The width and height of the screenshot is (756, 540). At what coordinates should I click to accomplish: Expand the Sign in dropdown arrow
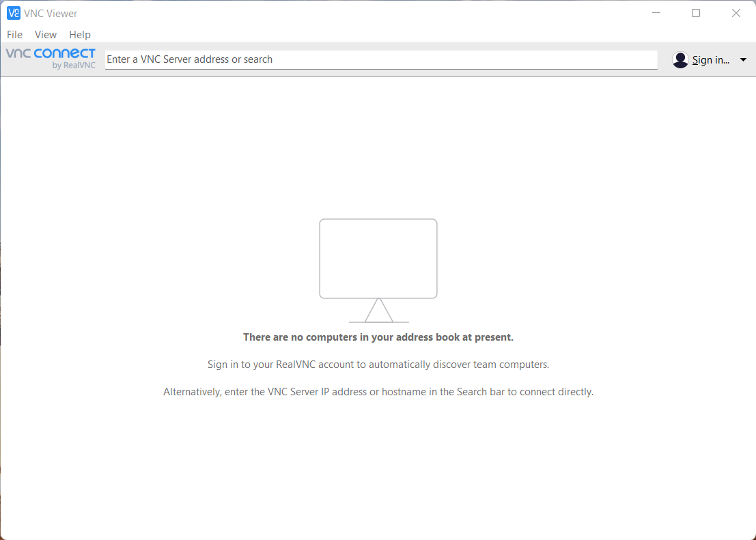coord(744,60)
